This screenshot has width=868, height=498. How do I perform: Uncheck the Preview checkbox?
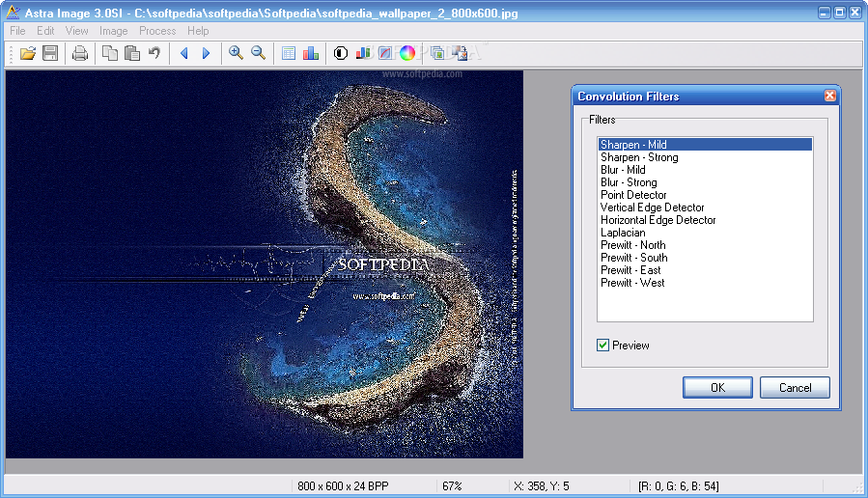(602, 346)
